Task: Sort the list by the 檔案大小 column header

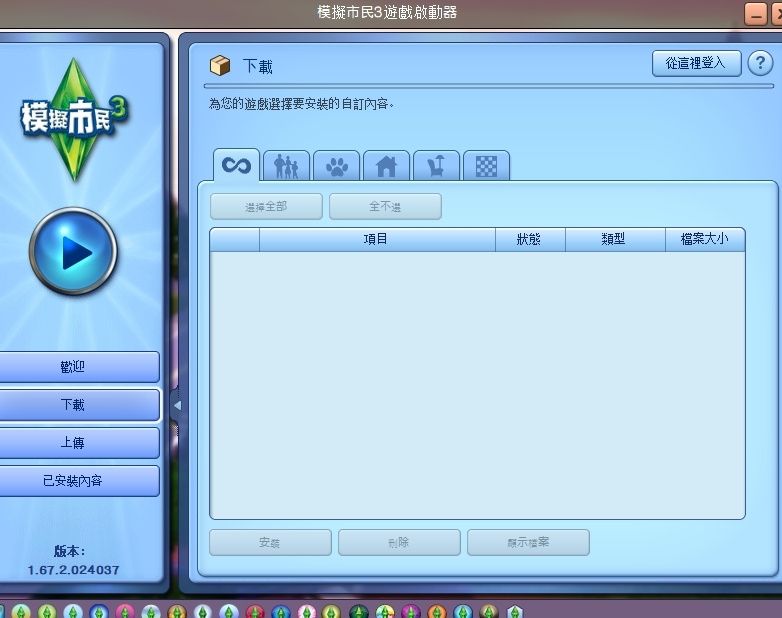Action: coord(705,239)
